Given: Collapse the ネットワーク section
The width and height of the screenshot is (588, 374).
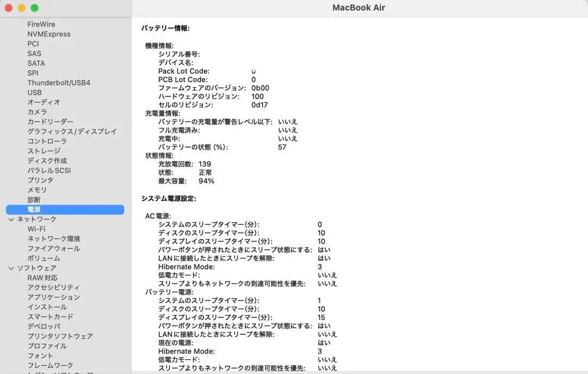Looking at the screenshot, I should [11, 219].
